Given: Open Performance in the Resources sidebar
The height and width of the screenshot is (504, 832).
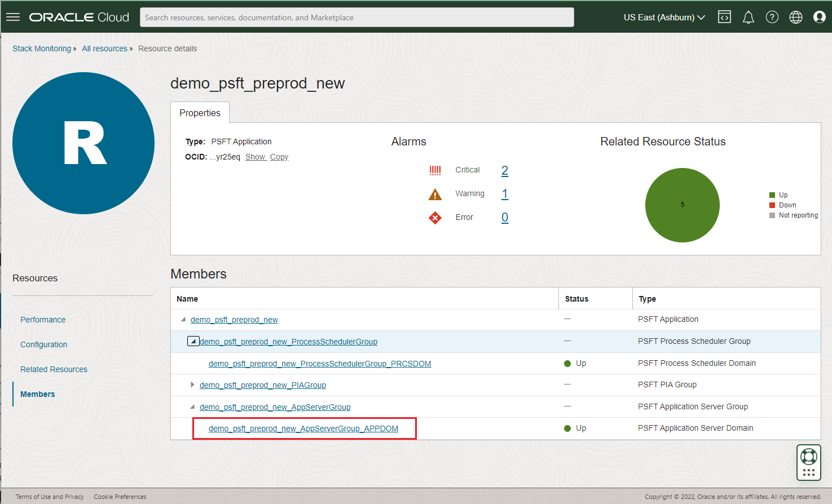Looking at the screenshot, I should click(x=42, y=320).
